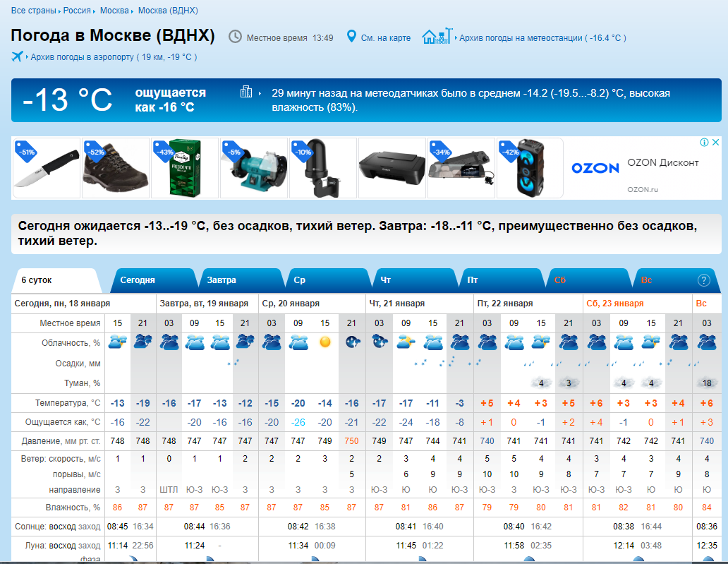Click the moon cloud icon Wednesday 21:00
Screen dimensions: 728x564
[x=352, y=342]
